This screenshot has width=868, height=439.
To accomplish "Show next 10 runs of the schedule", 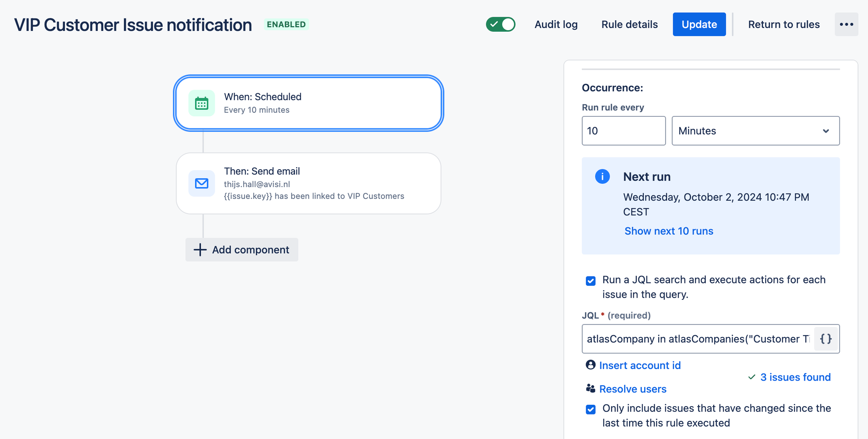I will [668, 231].
